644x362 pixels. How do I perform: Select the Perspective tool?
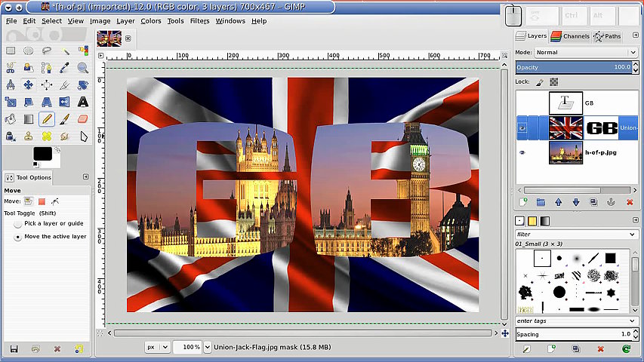(46, 102)
